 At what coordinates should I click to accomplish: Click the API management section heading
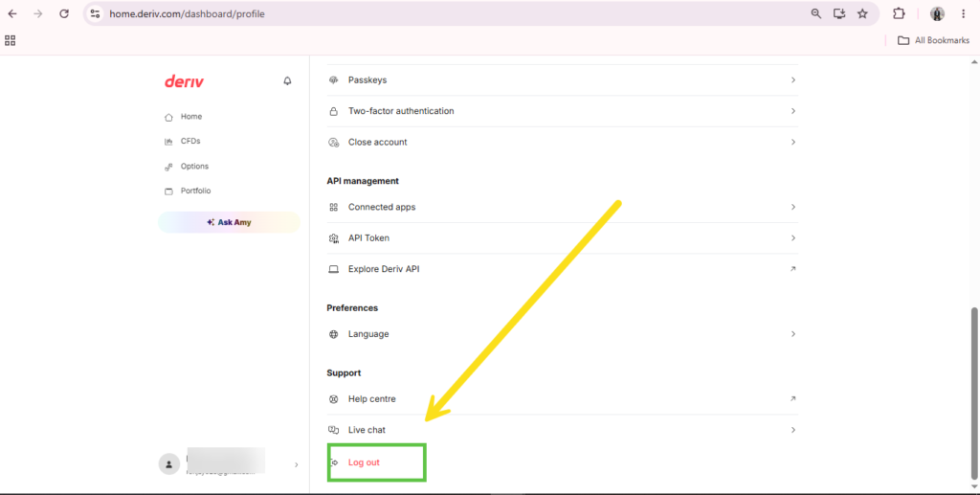(x=363, y=181)
